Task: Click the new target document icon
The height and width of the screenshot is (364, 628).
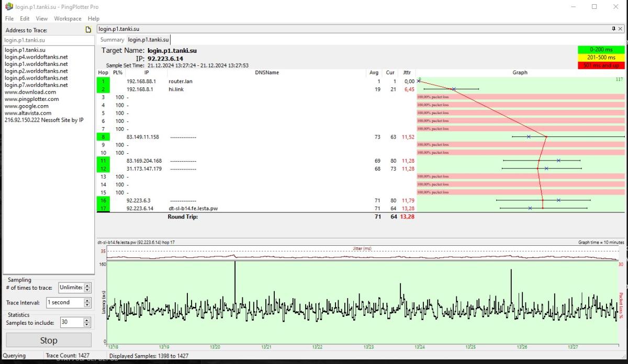Action: (x=88, y=30)
